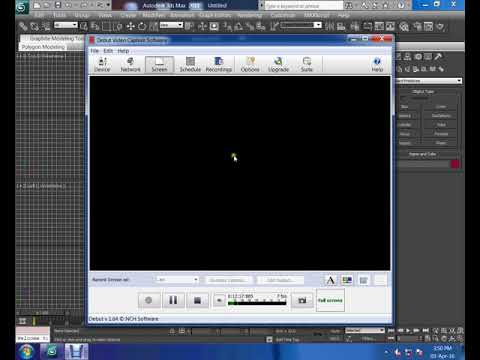
Task: Click the 3ds Max application logo button
Action: coord(22,7)
